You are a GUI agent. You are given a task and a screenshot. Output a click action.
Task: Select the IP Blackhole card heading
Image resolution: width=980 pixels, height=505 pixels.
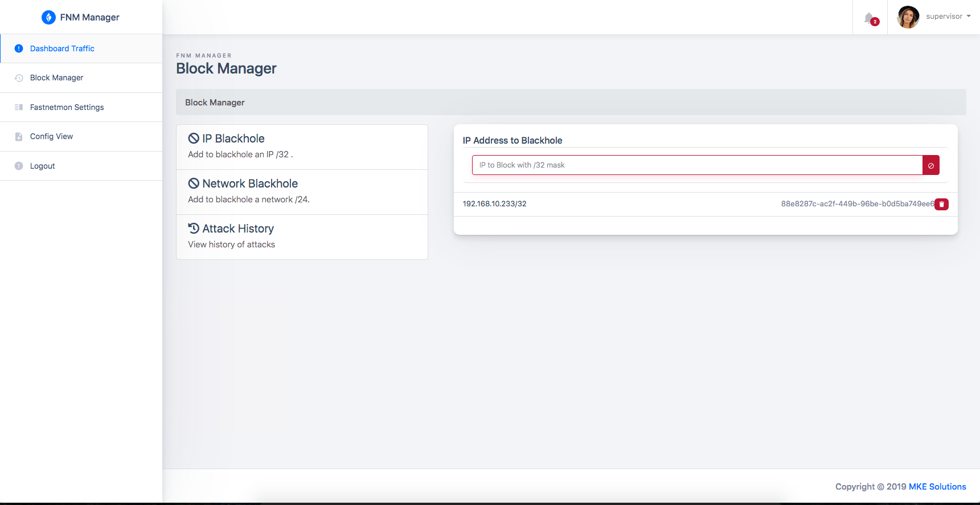[233, 139]
